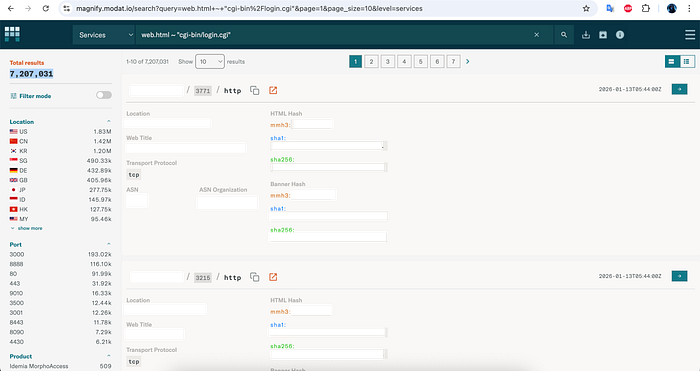Go to results page 5

421,62
